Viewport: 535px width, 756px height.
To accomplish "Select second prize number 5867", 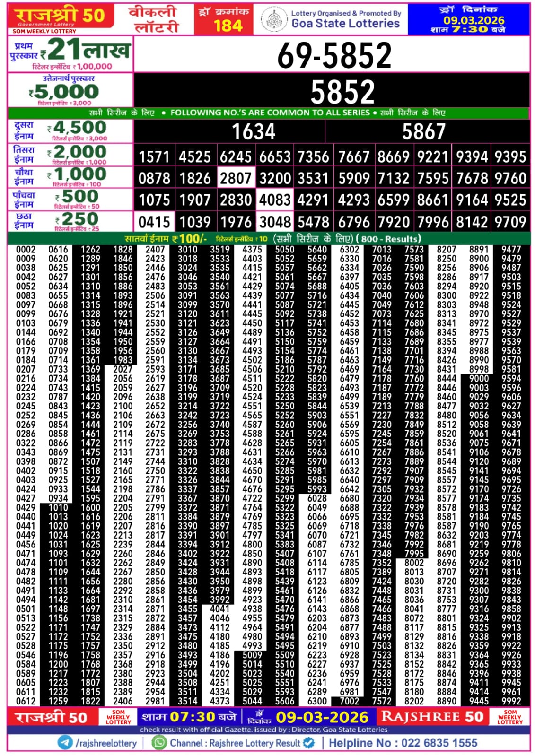I will click(423, 131).
